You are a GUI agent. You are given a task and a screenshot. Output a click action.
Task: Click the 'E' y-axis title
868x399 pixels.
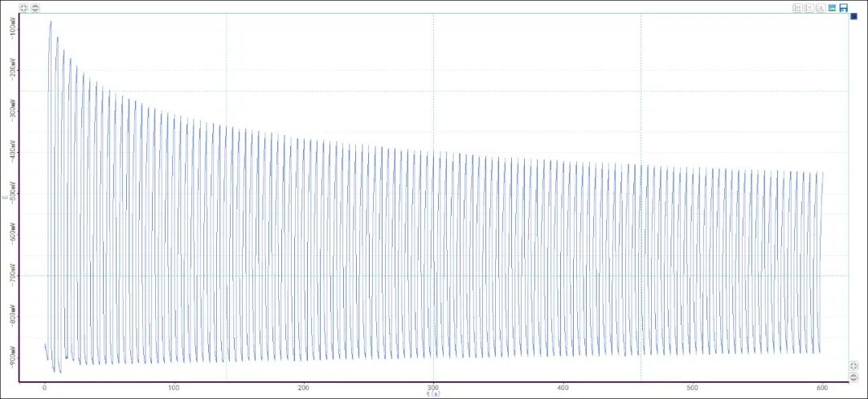pyautogui.click(x=5, y=197)
